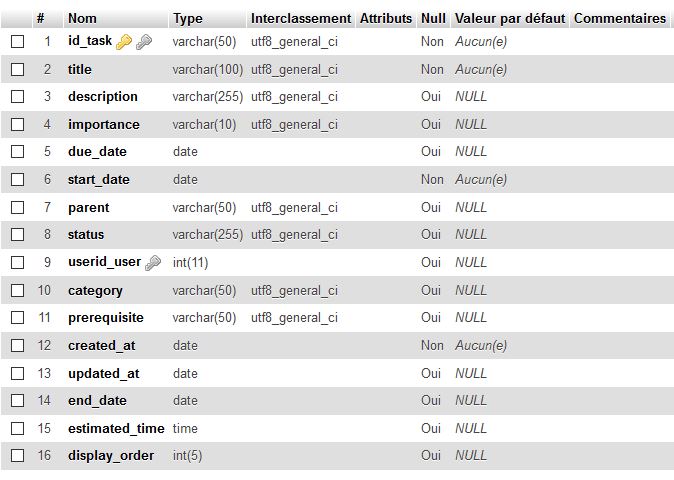Click the grey index key icon next to userid_user

coord(153,263)
